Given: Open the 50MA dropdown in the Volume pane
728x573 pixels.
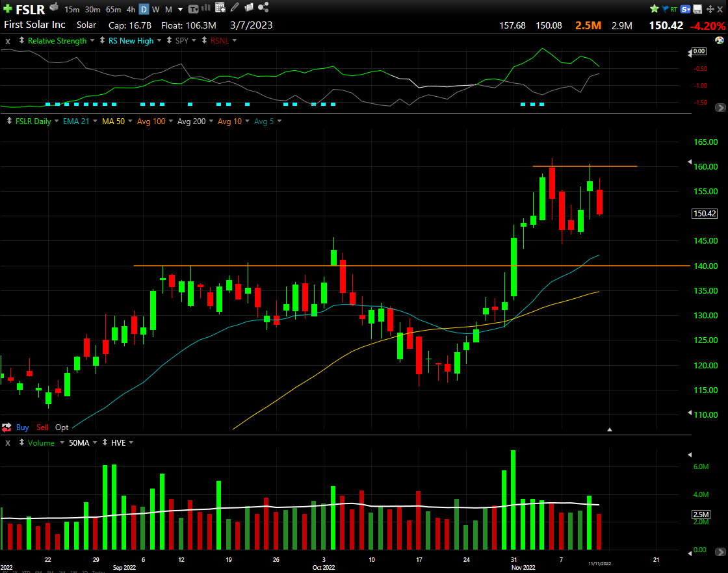Looking at the screenshot, I should (95, 442).
